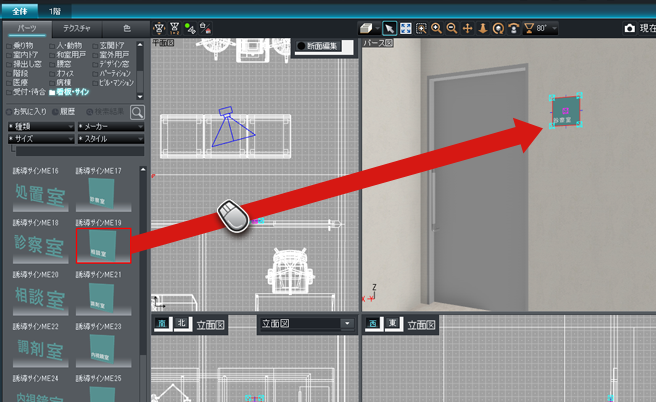The image size is (656, 402).
Task: Select the 医療 category checkbox
Action: pos(11,82)
